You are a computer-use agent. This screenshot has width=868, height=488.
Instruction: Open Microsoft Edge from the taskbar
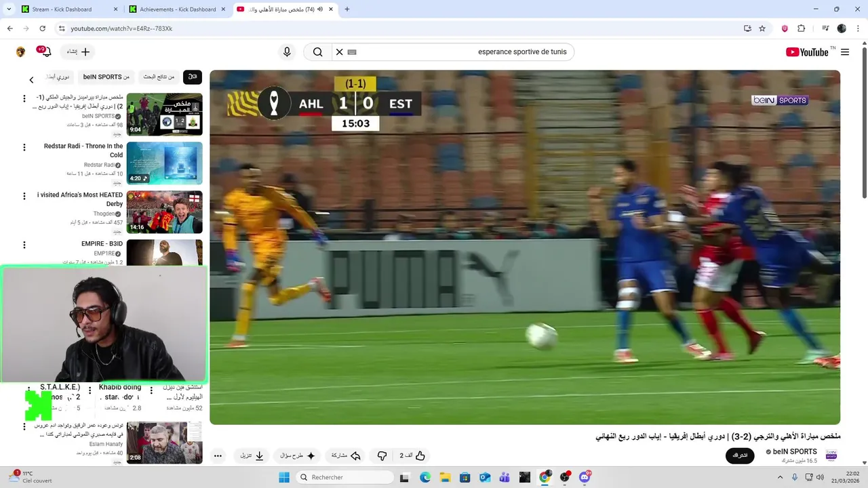(x=425, y=477)
